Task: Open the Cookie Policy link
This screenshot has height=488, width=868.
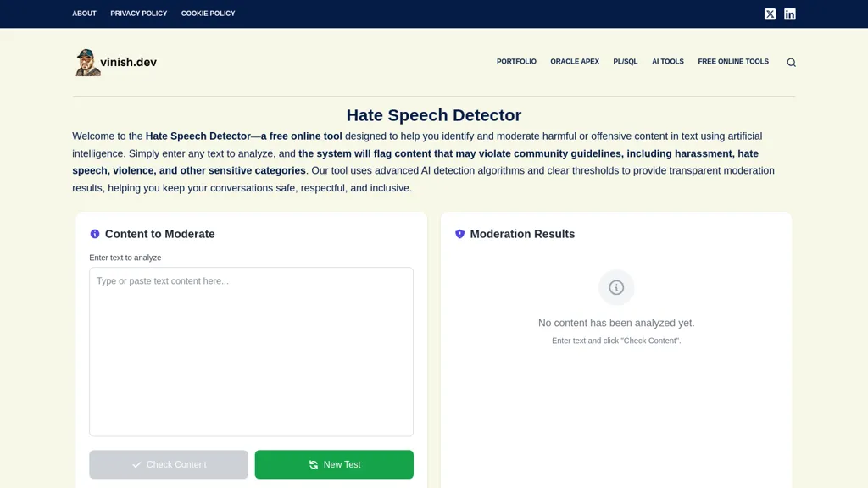Action: [x=209, y=14]
